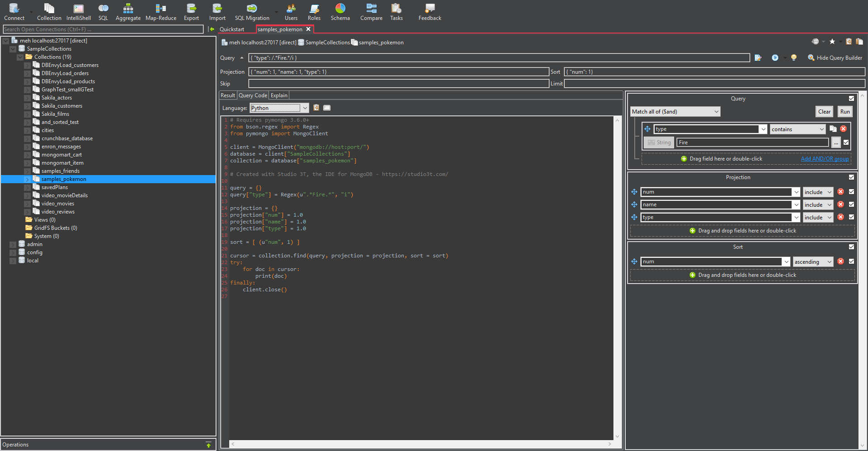Uncheck the Projection section checkbox
This screenshot has width=868, height=451.
851,177
